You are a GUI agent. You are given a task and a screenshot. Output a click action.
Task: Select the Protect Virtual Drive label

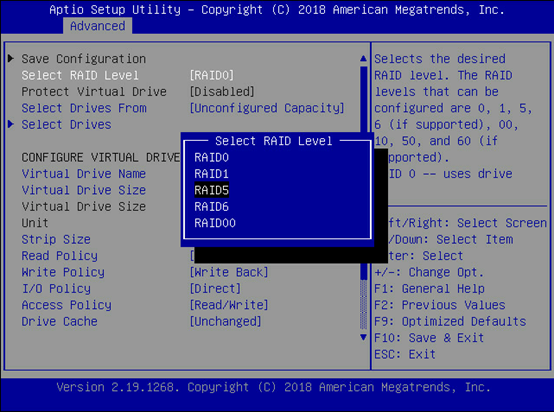[94, 92]
